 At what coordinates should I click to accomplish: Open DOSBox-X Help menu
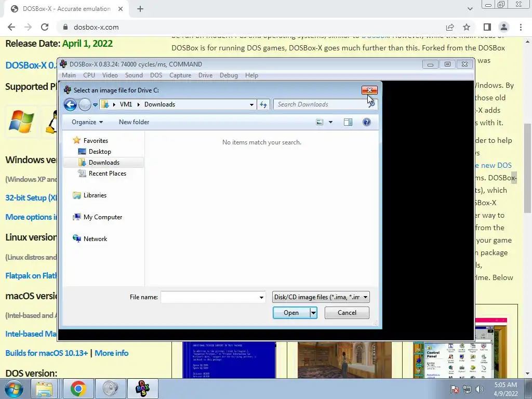[251, 75]
